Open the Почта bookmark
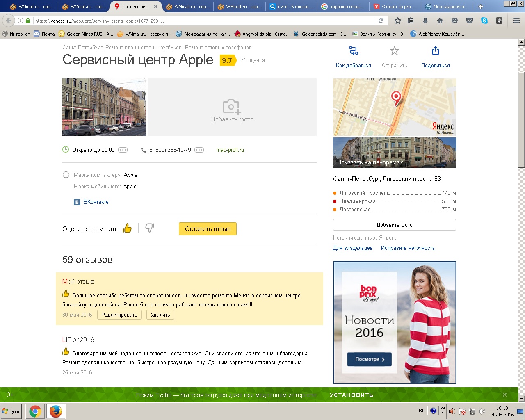 [x=44, y=34]
